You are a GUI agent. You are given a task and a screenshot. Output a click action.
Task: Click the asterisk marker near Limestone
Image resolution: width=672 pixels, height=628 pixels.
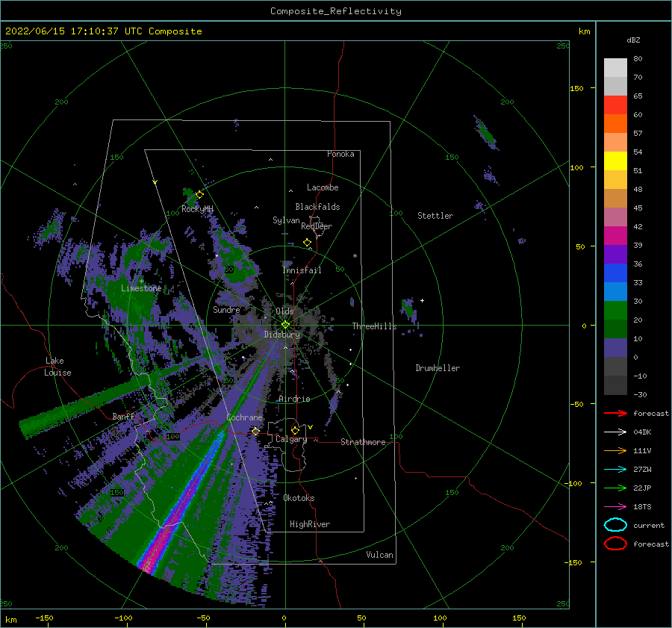point(141,282)
